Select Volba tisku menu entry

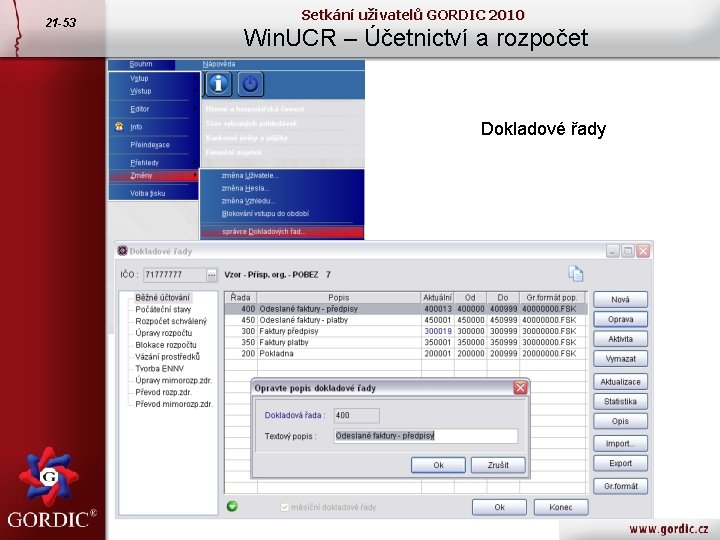tap(147, 193)
